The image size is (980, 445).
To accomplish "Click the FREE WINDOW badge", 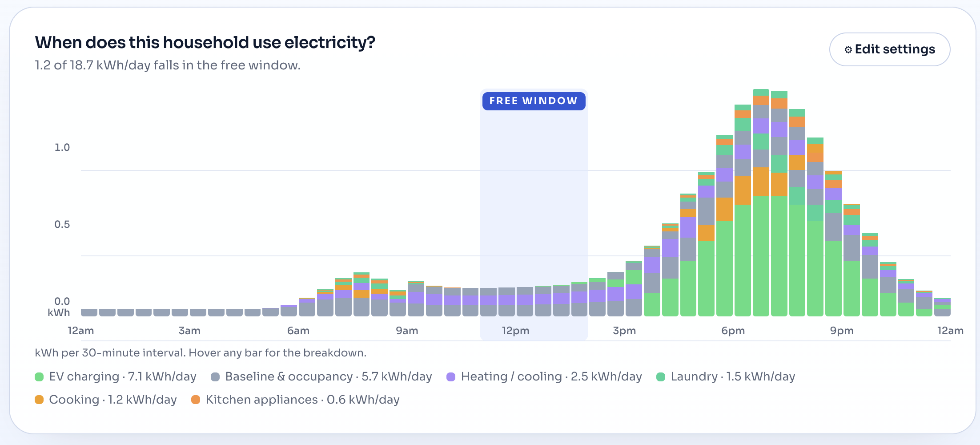I will point(534,101).
